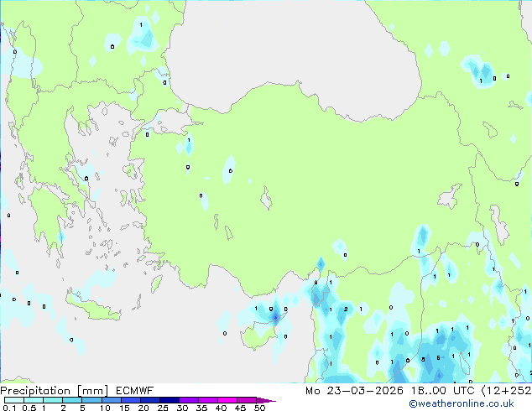Click the 'Mo 23-03-2026' forecast date text
This screenshot has height=411, width=532.
[354, 391]
